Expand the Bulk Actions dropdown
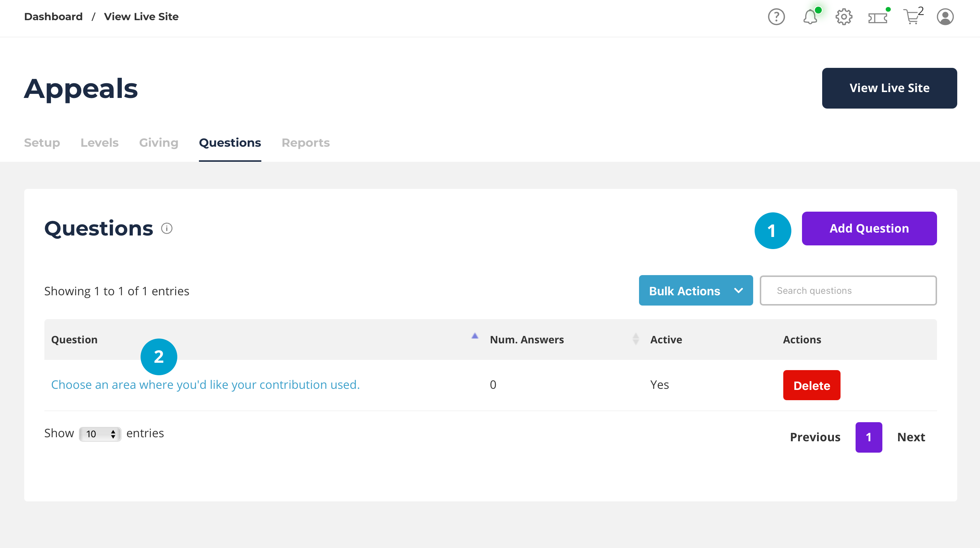Screen dimensions: 980x548 click(x=696, y=291)
